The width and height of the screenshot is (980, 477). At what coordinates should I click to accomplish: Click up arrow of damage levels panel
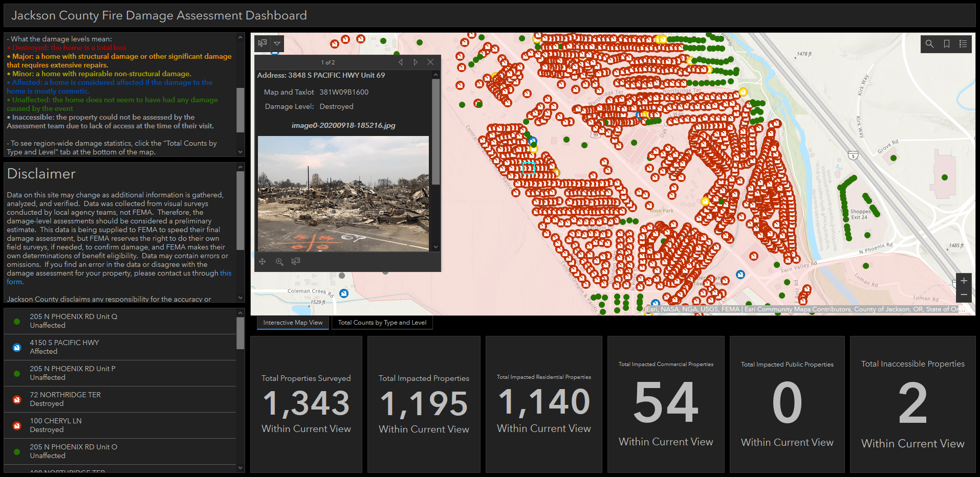(x=241, y=37)
